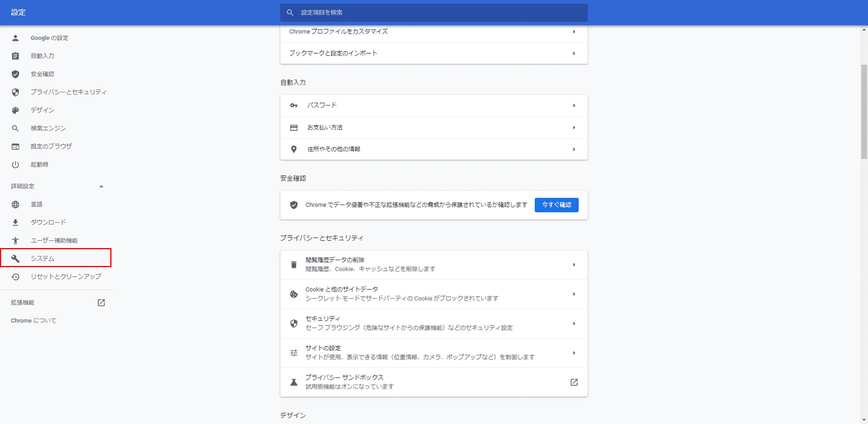This screenshot has height=424, width=868.
Task: Click the search magnifier icon in the top bar
Action: [x=290, y=13]
